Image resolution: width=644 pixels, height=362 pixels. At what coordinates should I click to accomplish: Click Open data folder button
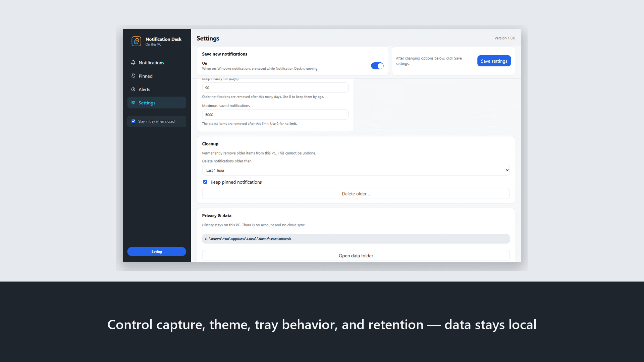point(356,256)
